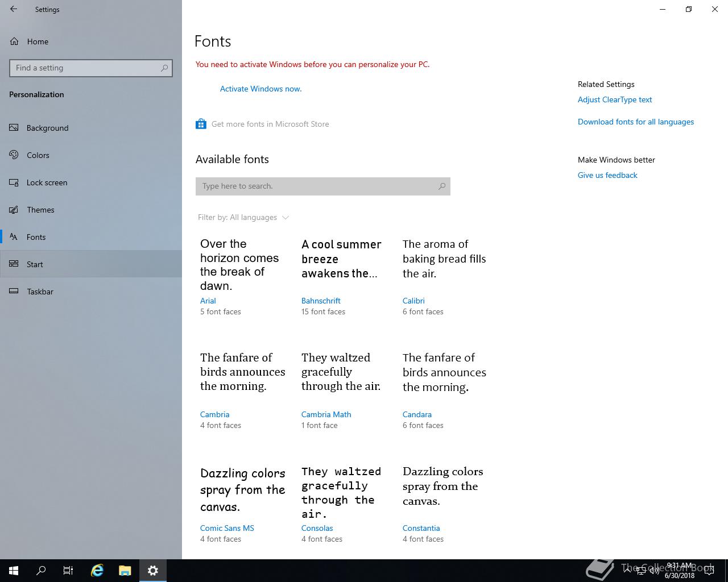
Task: Open taskbar search magnifier
Action: tap(41, 571)
